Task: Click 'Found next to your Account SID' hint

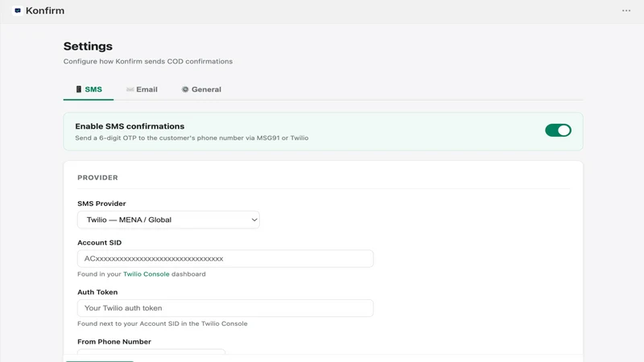Action: pos(163,324)
